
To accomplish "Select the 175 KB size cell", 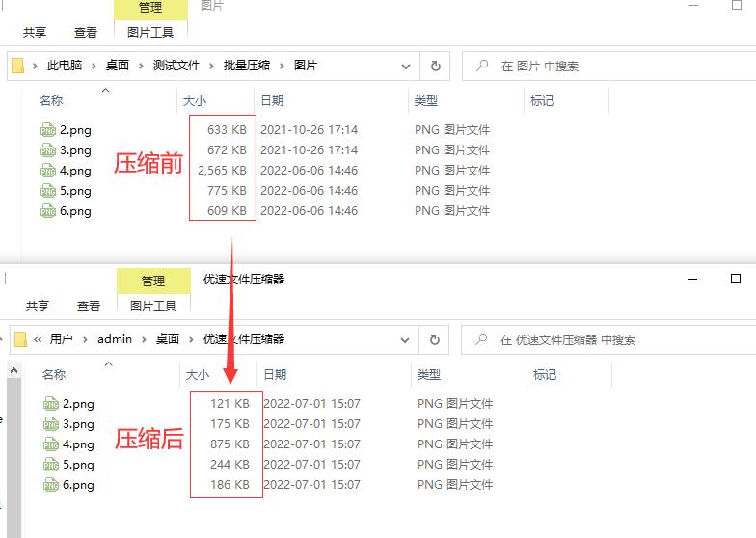I will [229, 424].
